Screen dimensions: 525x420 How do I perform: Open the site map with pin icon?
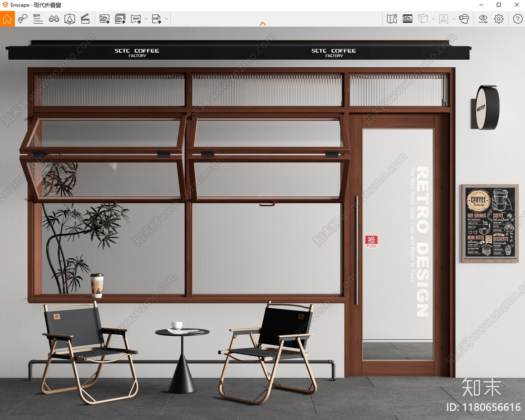click(392, 19)
